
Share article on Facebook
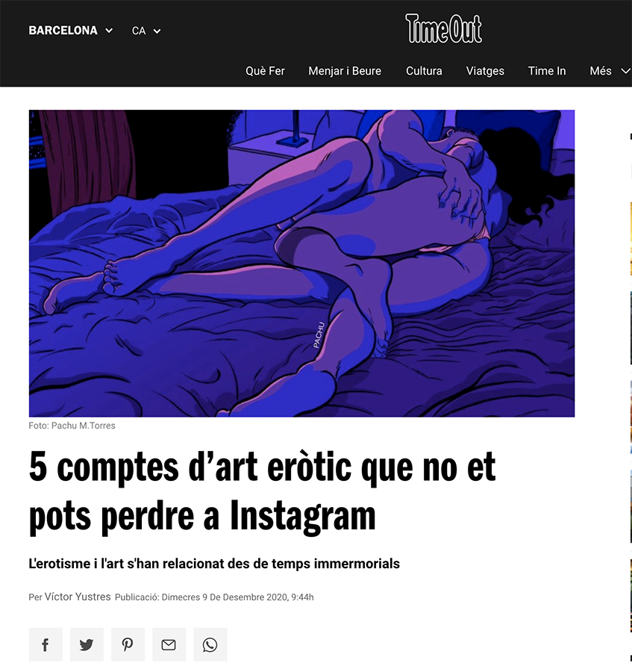point(46,644)
